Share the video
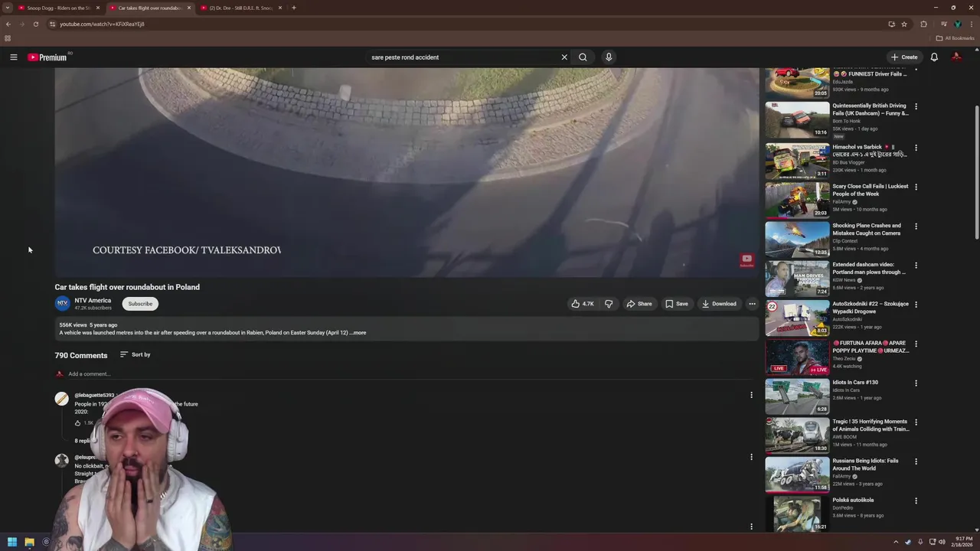 click(x=639, y=304)
